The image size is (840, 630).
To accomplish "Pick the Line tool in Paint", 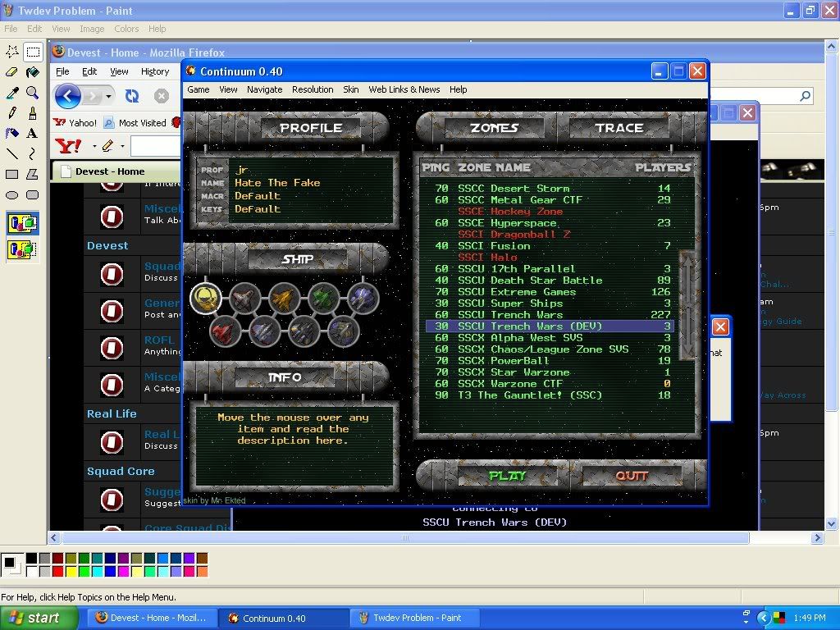I will [11, 154].
